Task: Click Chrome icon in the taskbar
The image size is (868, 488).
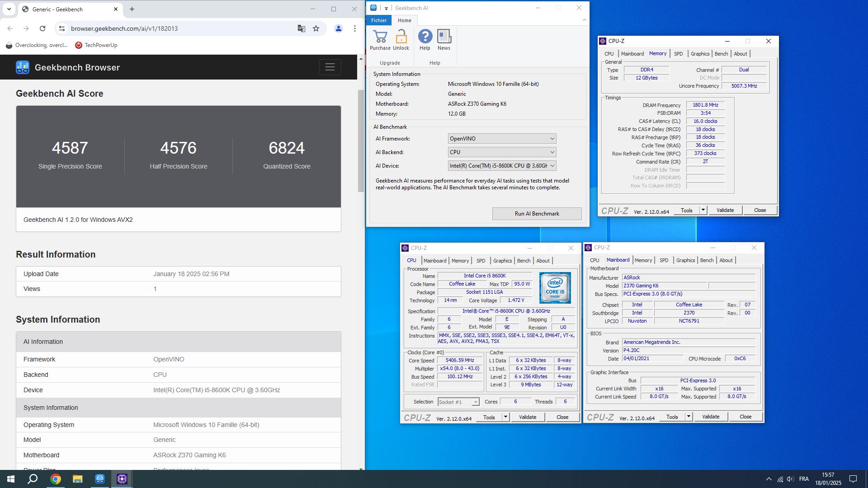Action: (x=56, y=479)
